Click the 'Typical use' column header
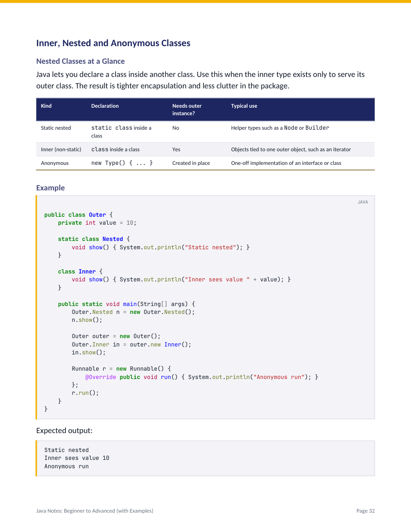411x532 pixels. (244, 106)
